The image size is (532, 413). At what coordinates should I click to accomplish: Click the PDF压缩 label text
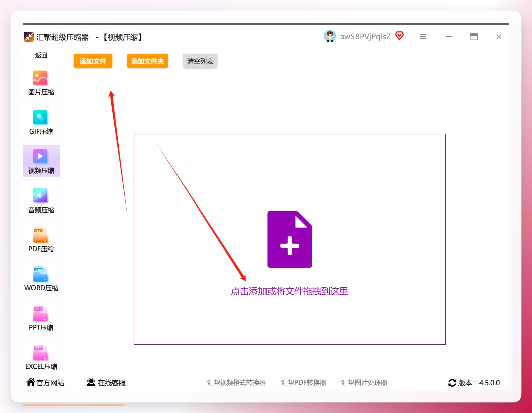pyautogui.click(x=41, y=249)
